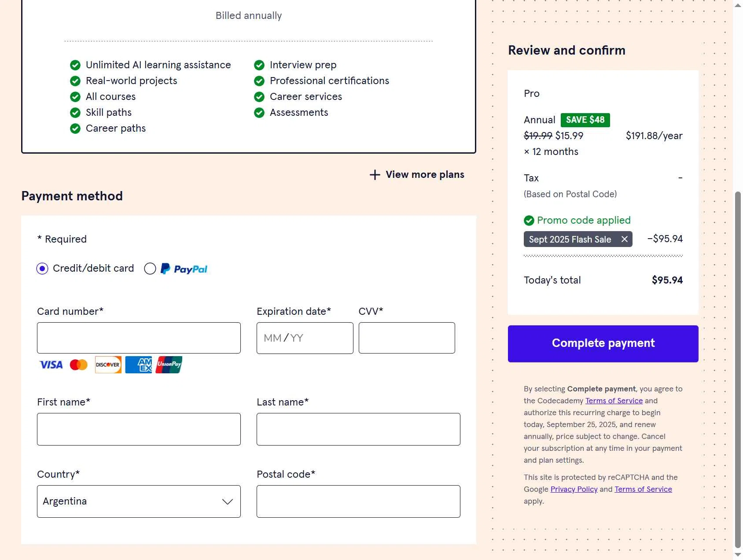The image size is (743, 560).
Task: Click into the CVV field
Action: pyautogui.click(x=407, y=338)
